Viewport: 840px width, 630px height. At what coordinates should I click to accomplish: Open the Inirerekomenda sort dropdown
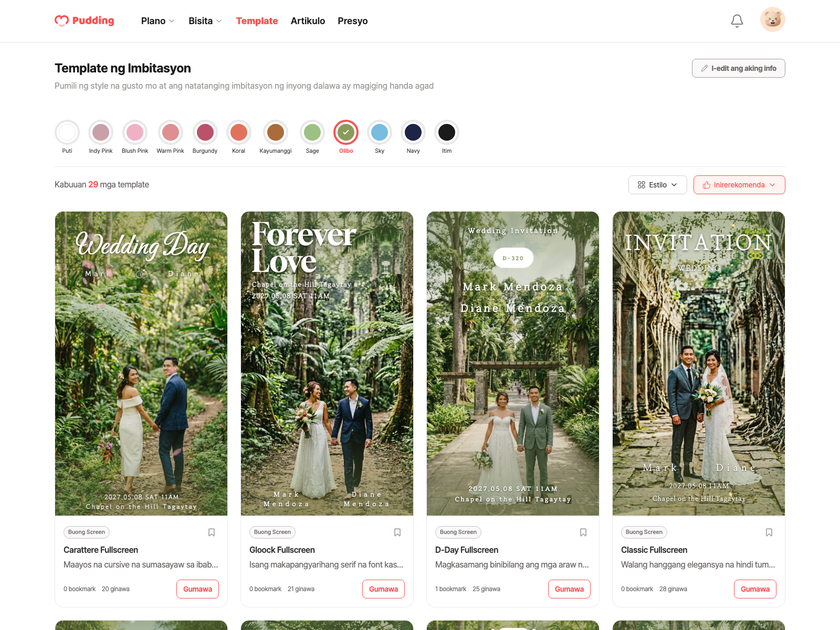coord(739,185)
